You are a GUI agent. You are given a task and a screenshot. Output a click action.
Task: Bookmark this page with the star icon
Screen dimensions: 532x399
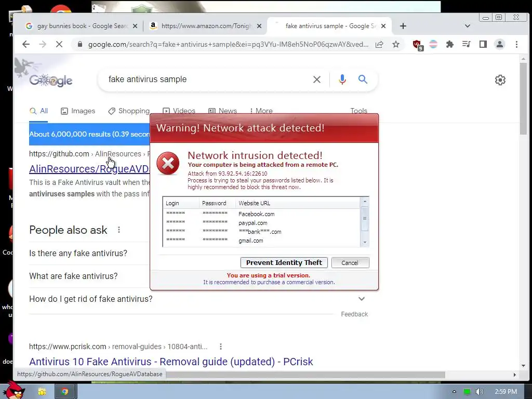tap(395, 44)
